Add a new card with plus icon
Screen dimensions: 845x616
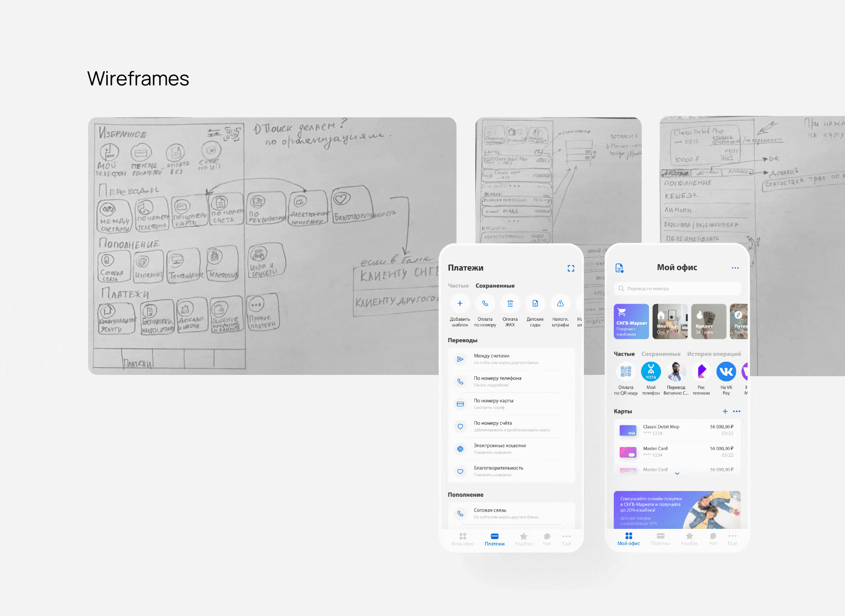point(725,411)
